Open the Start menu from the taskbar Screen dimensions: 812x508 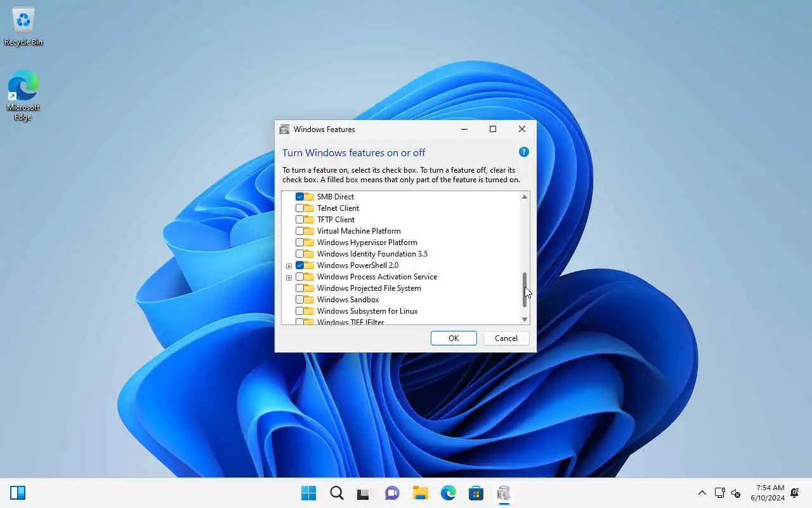click(x=309, y=493)
